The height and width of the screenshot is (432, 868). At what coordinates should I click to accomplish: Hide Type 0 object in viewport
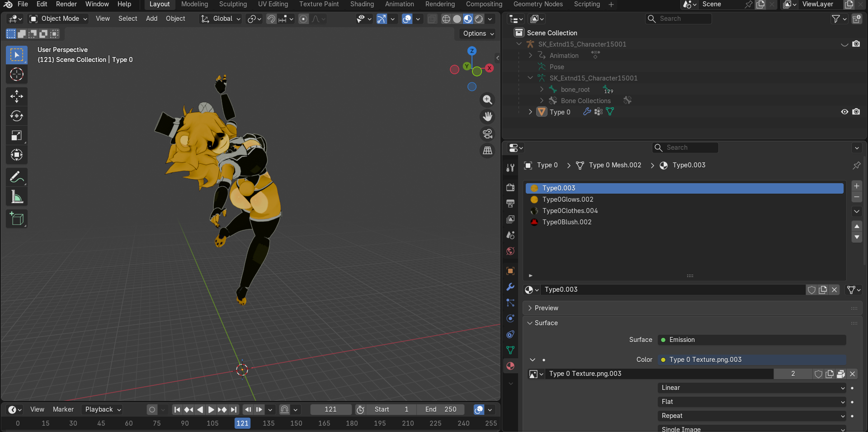click(844, 112)
